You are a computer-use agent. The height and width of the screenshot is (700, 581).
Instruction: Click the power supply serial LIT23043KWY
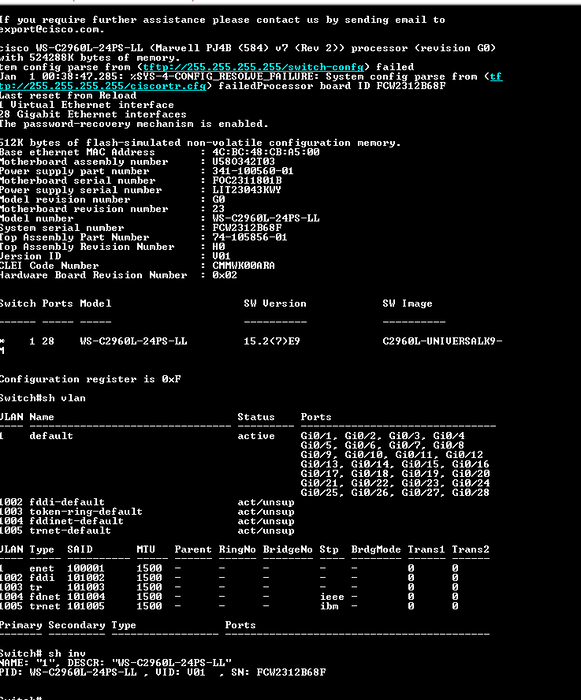click(x=247, y=190)
